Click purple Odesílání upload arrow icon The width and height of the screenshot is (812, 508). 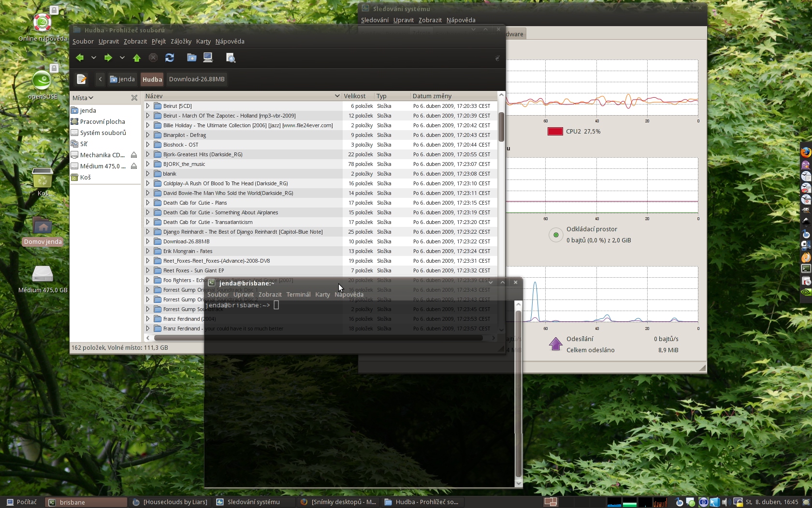[x=556, y=344]
